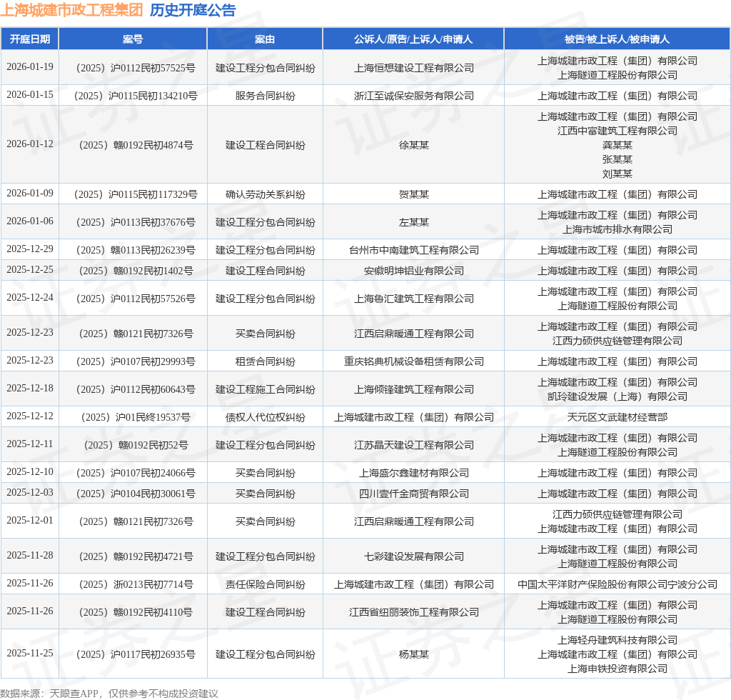Select case number (2025)沪0115民初134210号
The height and width of the screenshot is (700, 731).
[x=135, y=96]
